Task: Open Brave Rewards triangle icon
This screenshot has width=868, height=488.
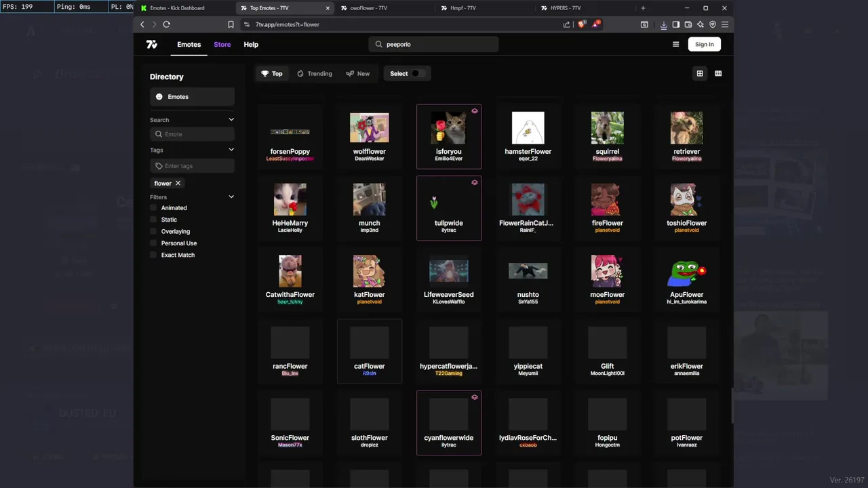Action: (595, 24)
